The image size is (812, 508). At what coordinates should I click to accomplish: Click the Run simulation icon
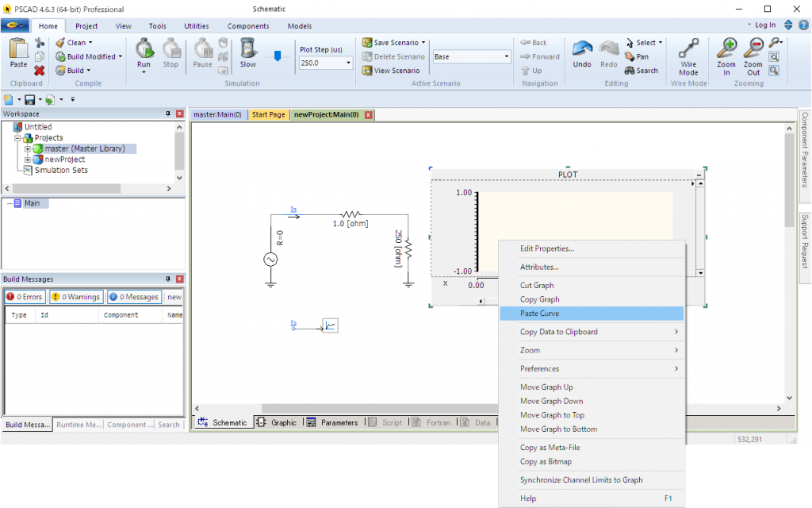click(144, 49)
